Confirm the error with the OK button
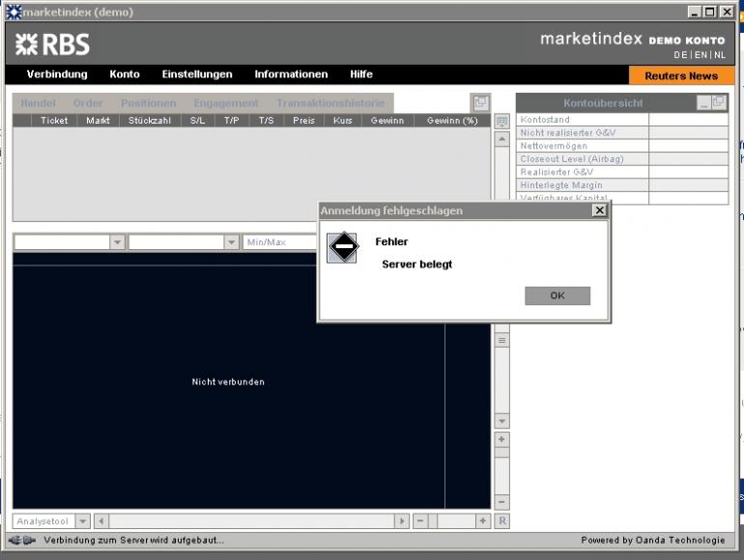The image size is (744, 560). (558, 295)
